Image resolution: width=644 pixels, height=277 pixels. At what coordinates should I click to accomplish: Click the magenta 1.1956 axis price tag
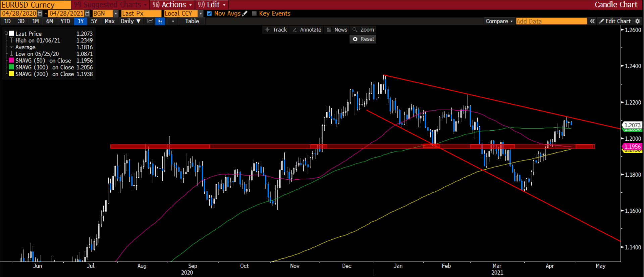(x=632, y=146)
